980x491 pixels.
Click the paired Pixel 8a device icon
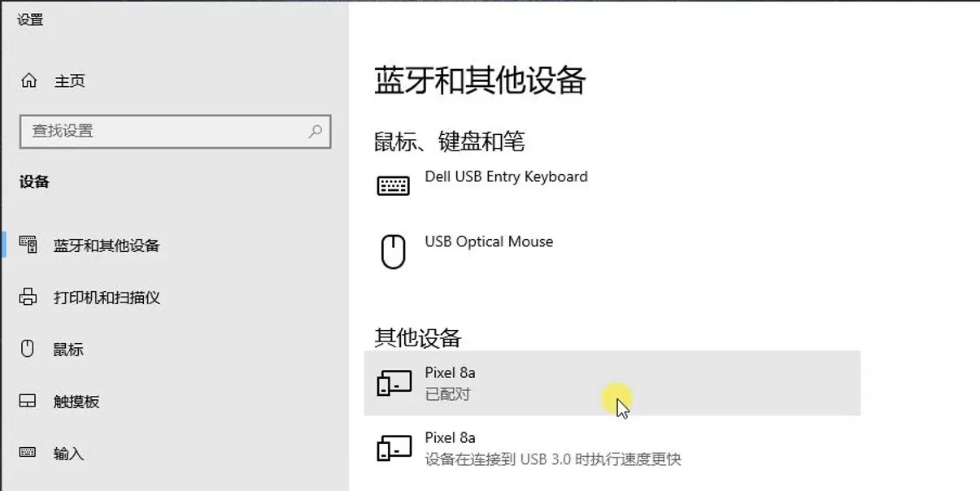click(x=394, y=383)
